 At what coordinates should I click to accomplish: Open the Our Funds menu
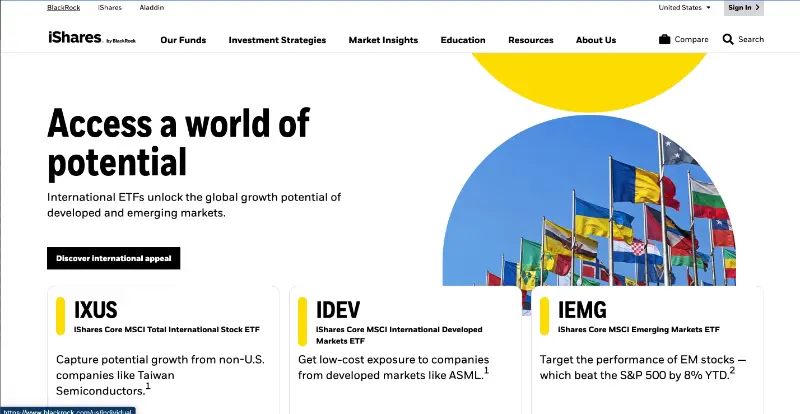click(183, 40)
